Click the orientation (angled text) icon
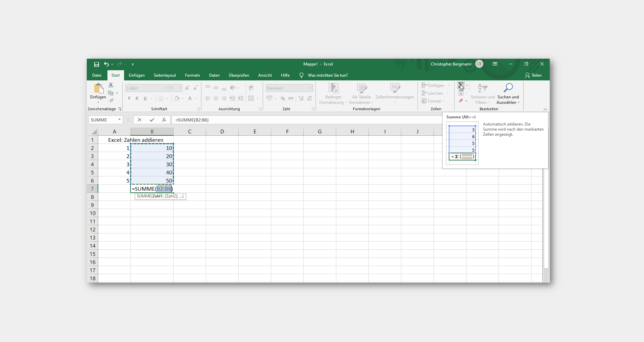 pos(233,88)
